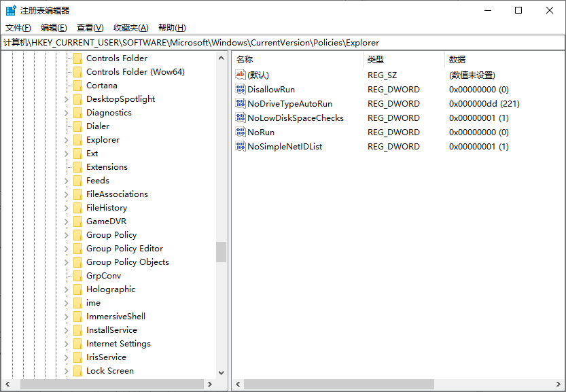566x392 pixels.
Task: Sort by the 数据 column header
Action: pyautogui.click(x=505, y=60)
